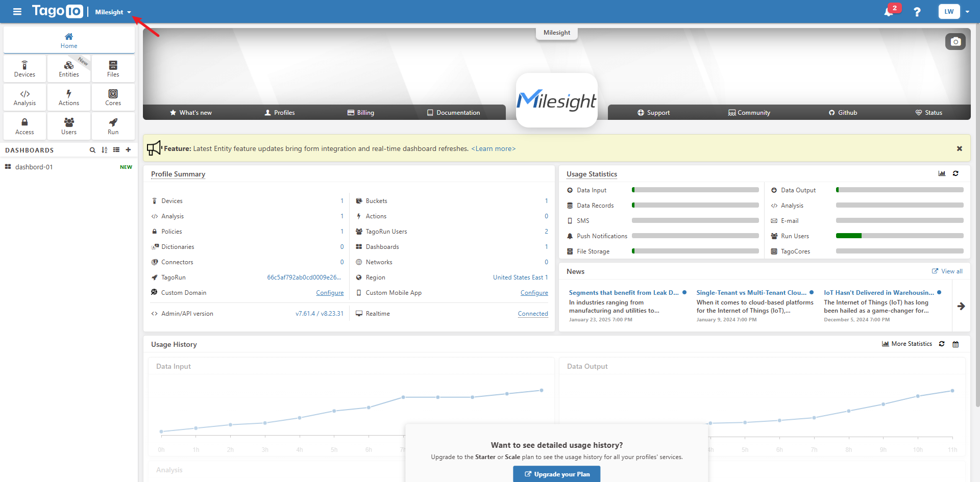Open Status link in banner

point(929,113)
